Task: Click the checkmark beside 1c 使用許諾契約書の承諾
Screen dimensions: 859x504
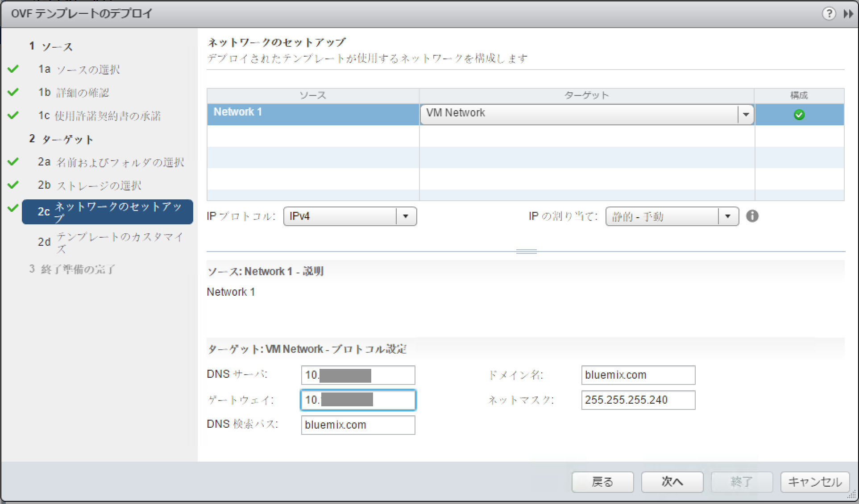Action: click(13, 115)
